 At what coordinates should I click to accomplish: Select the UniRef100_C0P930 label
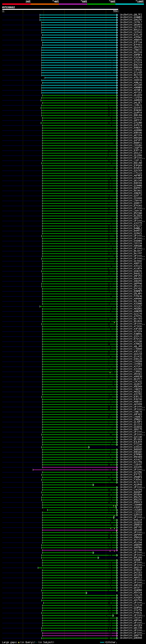pyautogui.click(x=131, y=70)
